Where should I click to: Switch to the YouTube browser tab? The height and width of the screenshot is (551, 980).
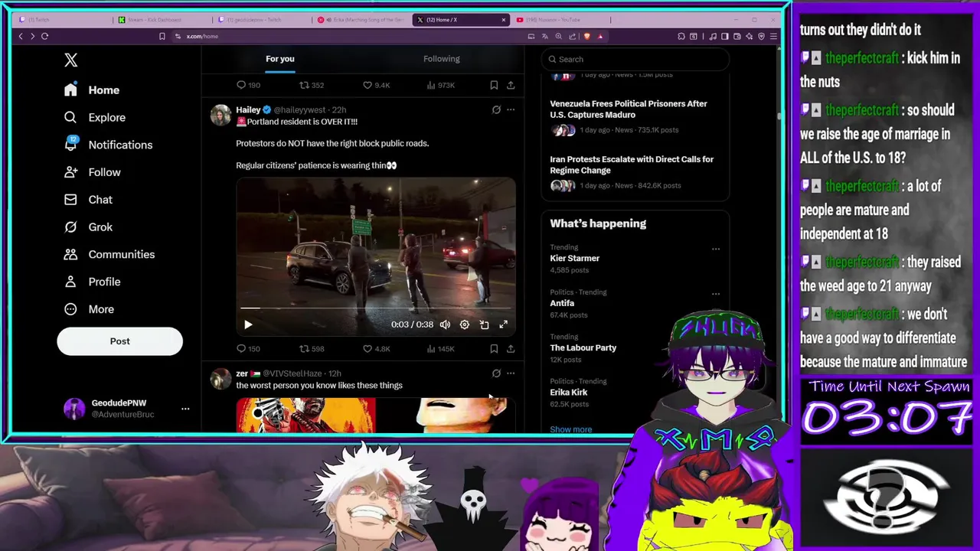[563, 20]
